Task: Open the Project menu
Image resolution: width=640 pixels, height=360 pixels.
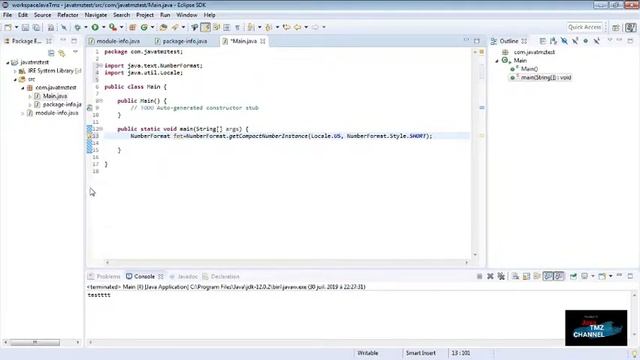Action: point(145,15)
